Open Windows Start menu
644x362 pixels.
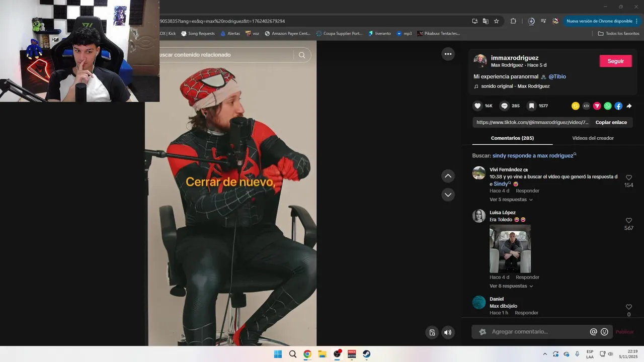pyautogui.click(x=278, y=354)
